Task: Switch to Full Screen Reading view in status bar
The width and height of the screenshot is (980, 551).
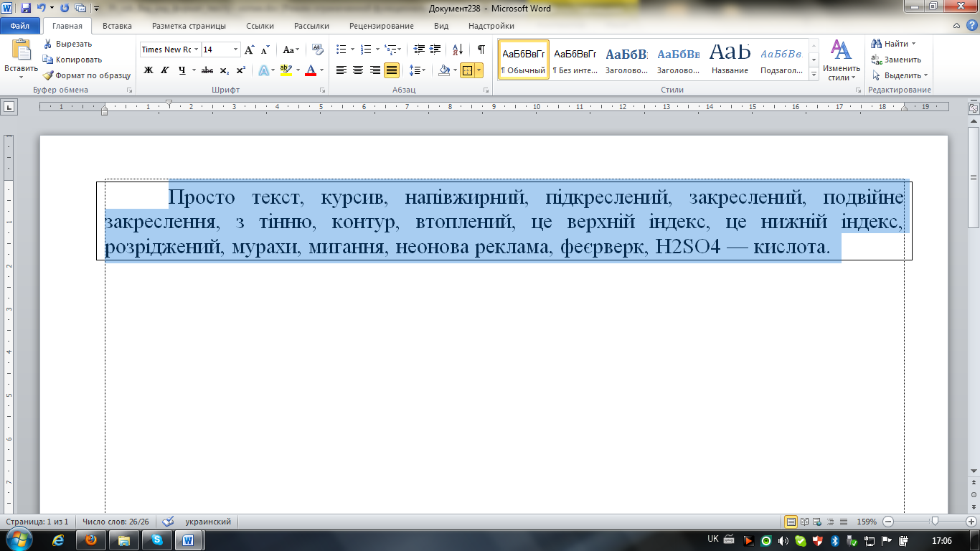Action: click(805, 522)
